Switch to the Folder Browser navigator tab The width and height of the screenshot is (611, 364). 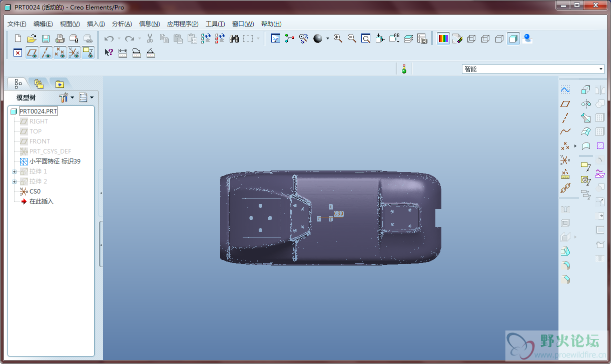pyautogui.click(x=39, y=83)
